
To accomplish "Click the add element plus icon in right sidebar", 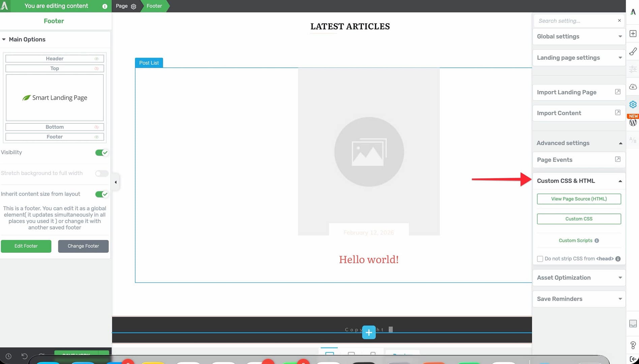I will tap(633, 34).
